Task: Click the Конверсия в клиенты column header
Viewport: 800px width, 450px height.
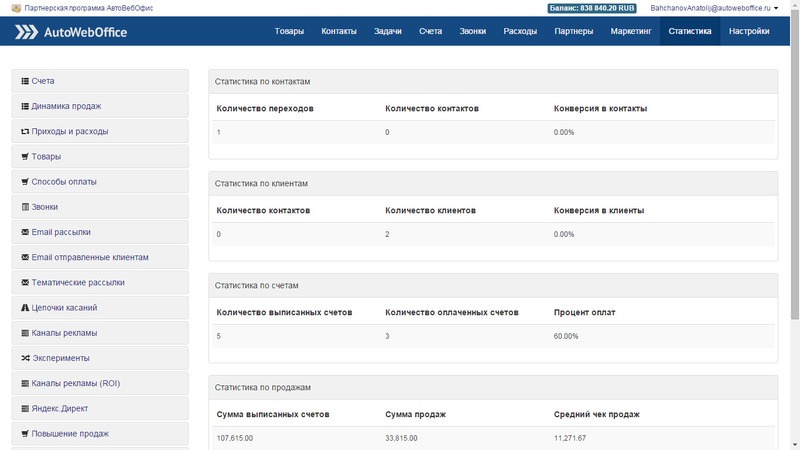Action: tap(599, 211)
